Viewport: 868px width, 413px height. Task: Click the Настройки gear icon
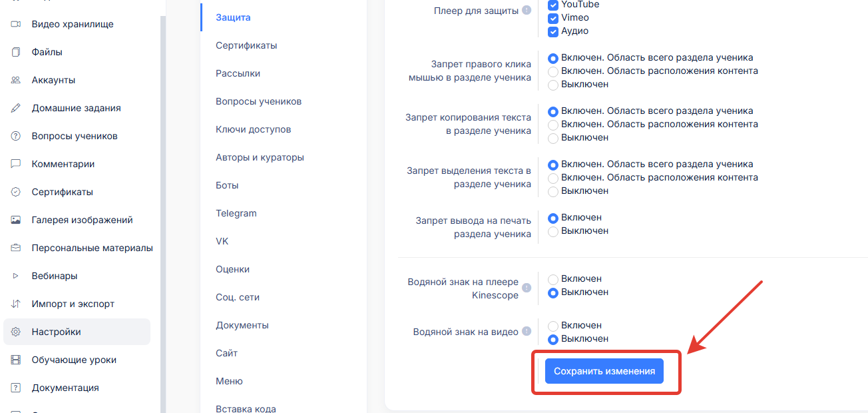pos(16,332)
